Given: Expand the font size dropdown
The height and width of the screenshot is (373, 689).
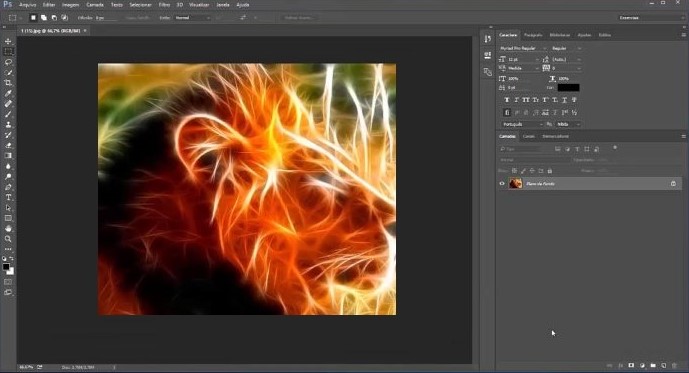Looking at the screenshot, I should click(x=537, y=59).
